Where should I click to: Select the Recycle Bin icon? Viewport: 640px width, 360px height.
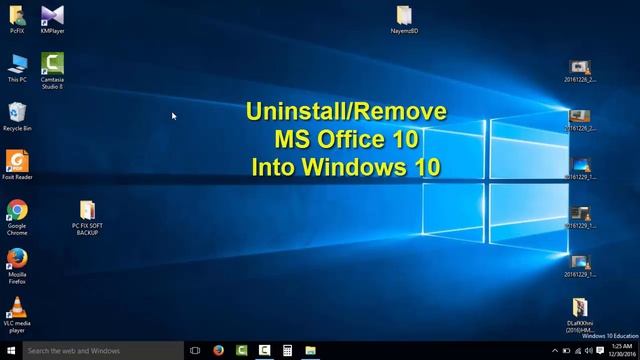pyautogui.click(x=17, y=117)
